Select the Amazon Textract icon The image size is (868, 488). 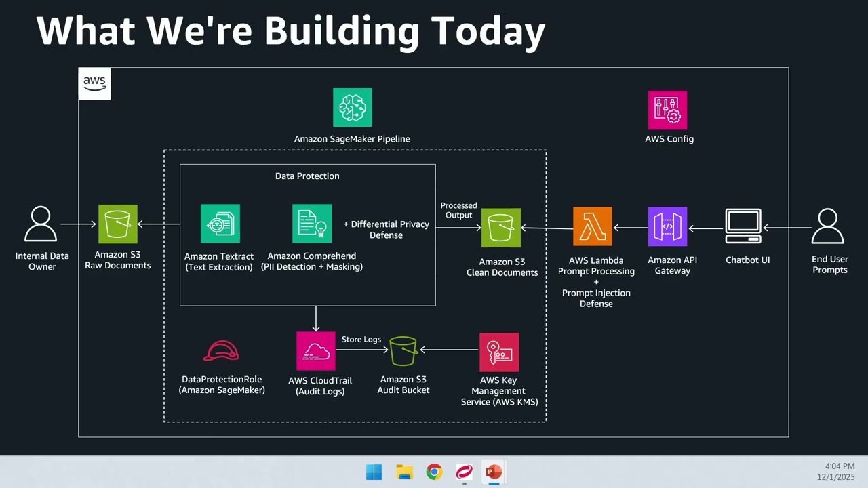[220, 224]
